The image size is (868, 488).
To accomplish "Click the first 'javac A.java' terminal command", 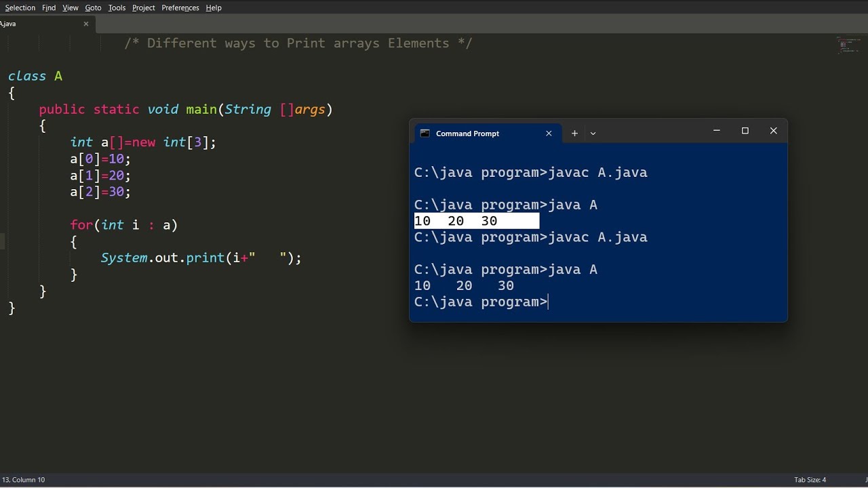I will [597, 173].
